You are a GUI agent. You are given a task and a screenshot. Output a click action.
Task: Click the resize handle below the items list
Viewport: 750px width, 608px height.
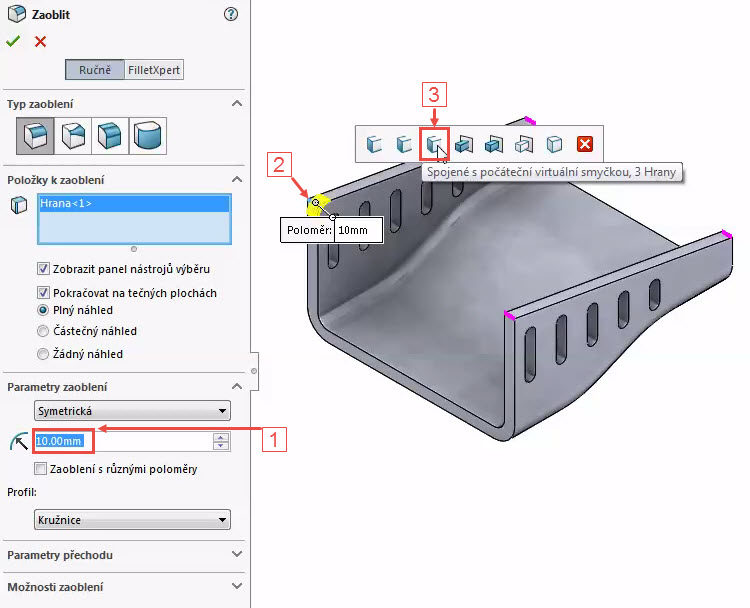134,249
